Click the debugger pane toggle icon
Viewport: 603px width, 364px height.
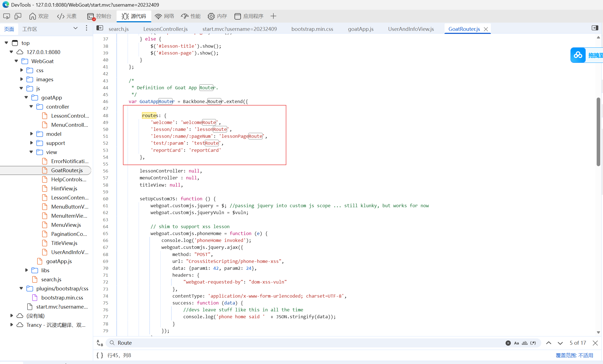pos(595,28)
